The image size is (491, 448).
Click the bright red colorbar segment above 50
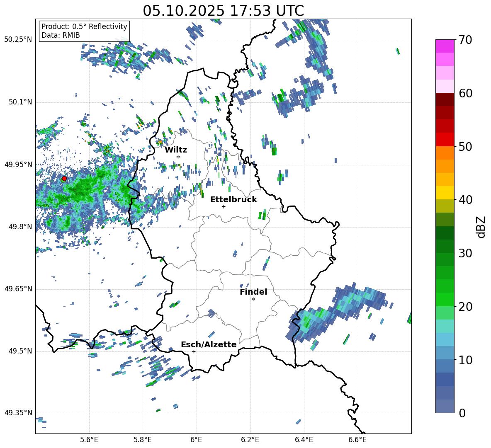(445, 140)
